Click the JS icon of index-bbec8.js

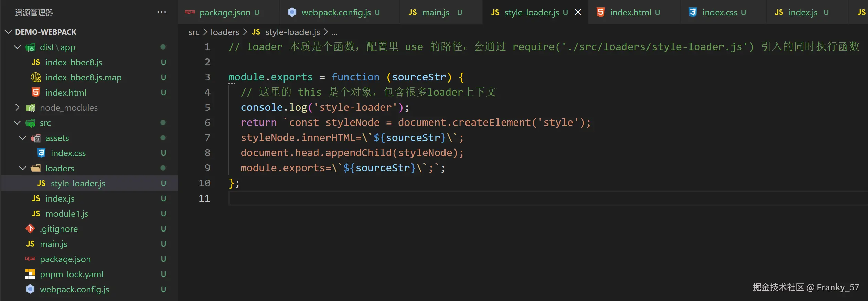pyautogui.click(x=36, y=62)
